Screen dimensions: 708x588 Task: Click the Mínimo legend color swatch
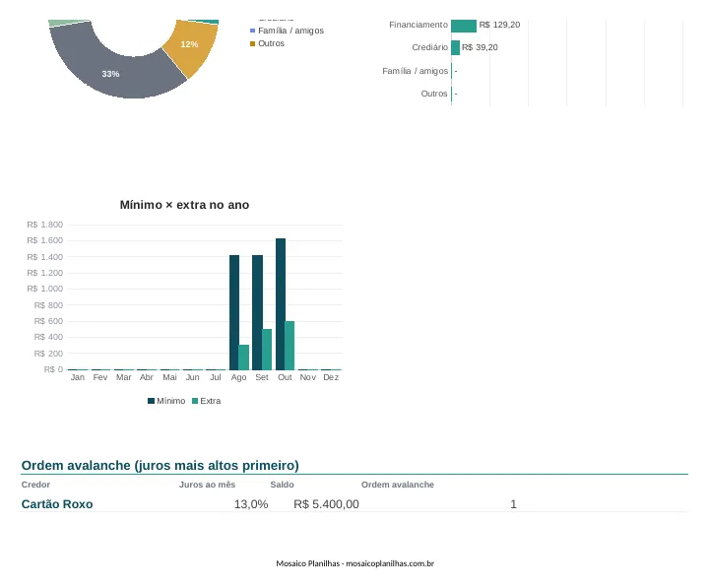point(152,401)
